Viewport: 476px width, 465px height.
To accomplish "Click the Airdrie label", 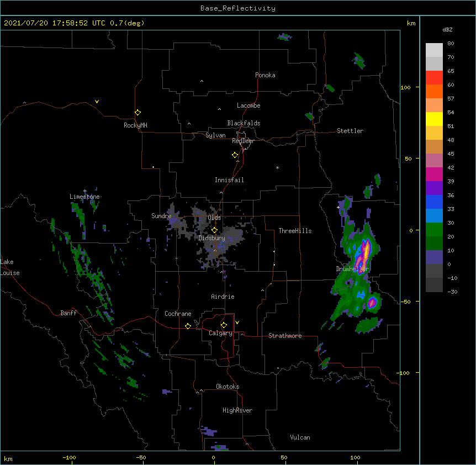I will [x=223, y=297].
